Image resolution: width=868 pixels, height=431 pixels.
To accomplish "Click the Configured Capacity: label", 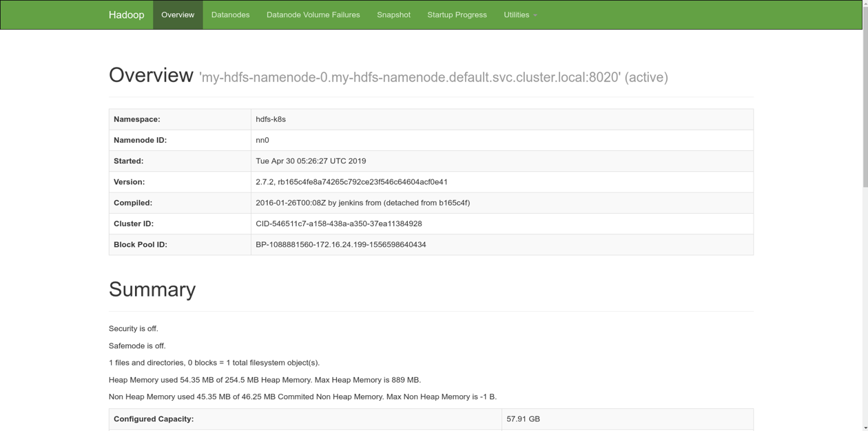I will 154,419.
